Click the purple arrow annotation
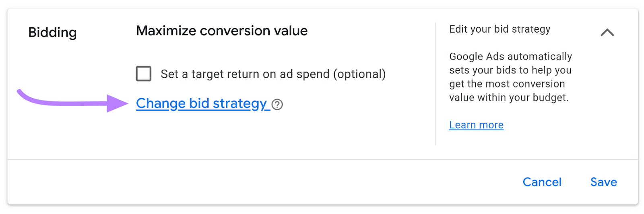 [72, 101]
